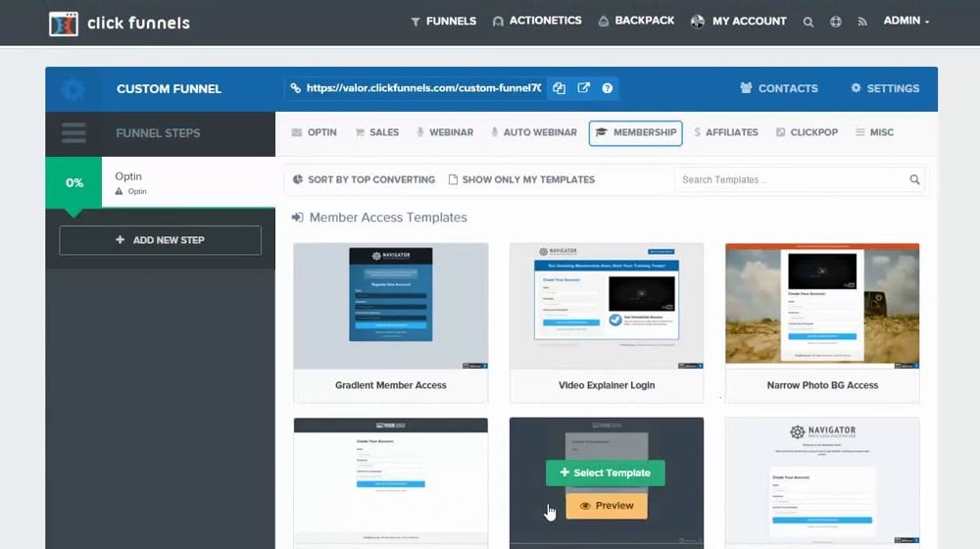Toggle the Funnel Steps hamburger menu icon
Image resolution: width=980 pixels, height=549 pixels.
[x=73, y=133]
